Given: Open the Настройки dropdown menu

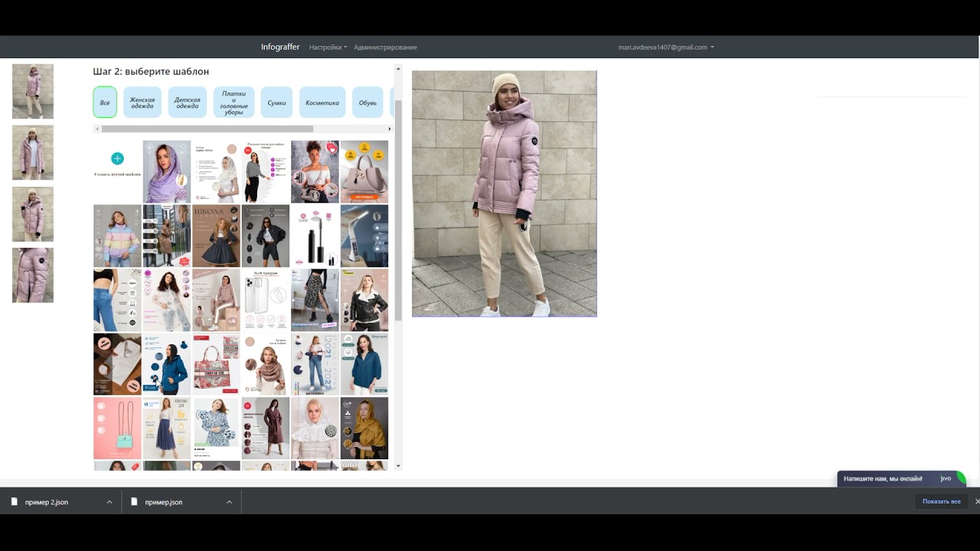Looking at the screenshot, I should (328, 47).
